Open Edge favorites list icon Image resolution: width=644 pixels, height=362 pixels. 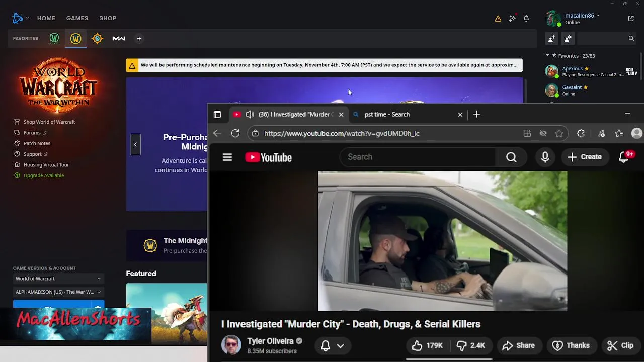tap(619, 133)
